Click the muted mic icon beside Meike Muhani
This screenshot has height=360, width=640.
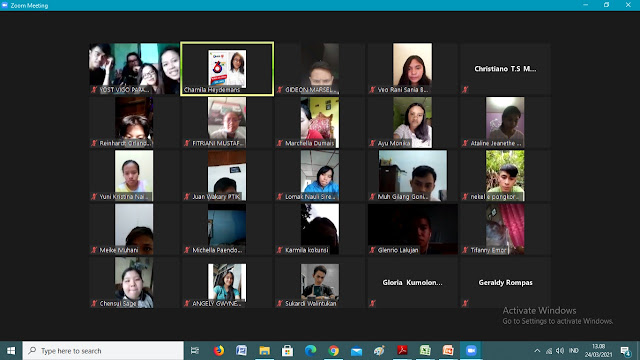pos(94,250)
